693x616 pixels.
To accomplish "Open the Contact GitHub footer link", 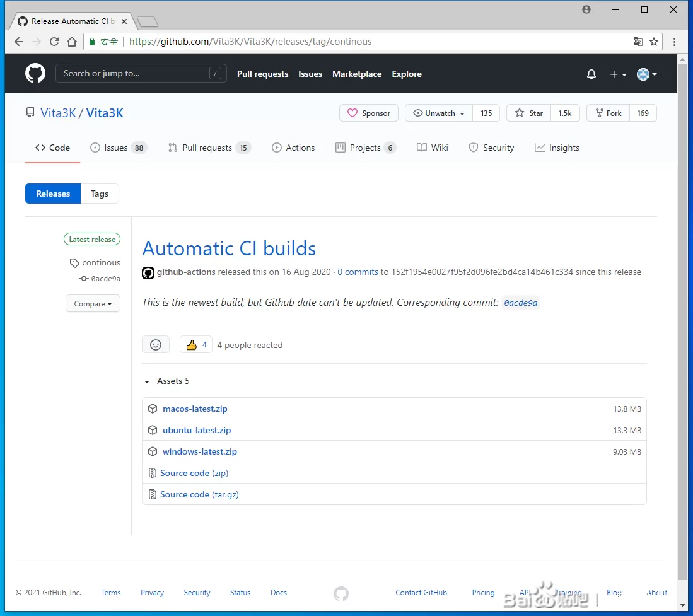I will pos(421,593).
